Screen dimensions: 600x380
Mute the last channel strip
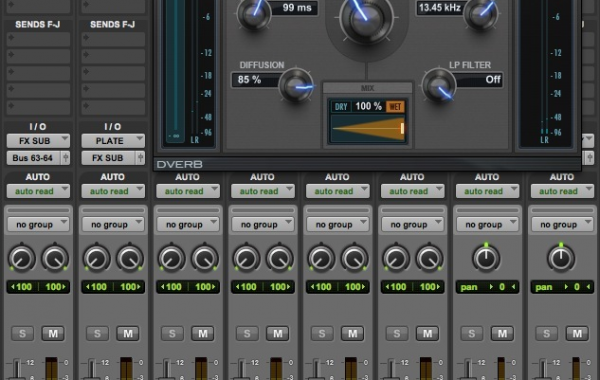(577, 333)
